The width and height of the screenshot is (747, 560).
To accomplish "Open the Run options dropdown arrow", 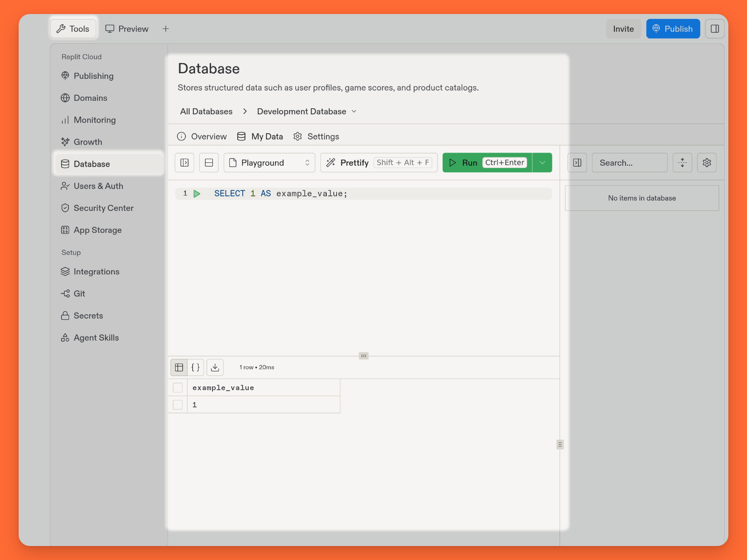I will click(542, 162).
